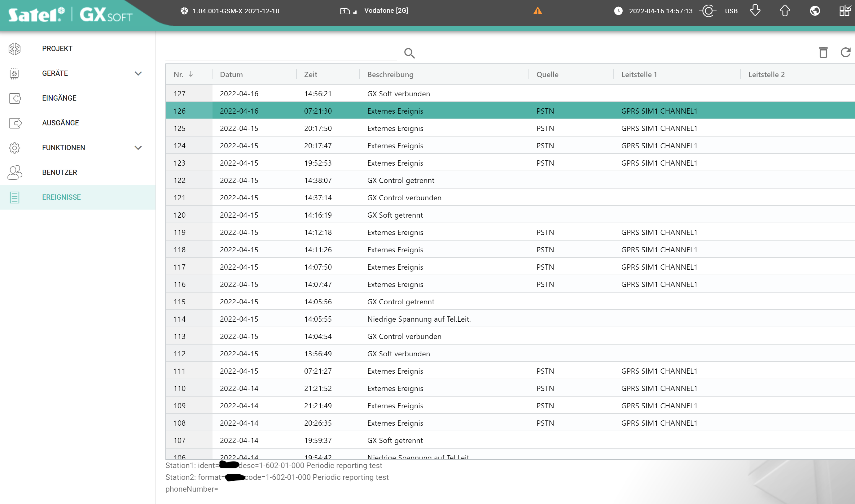Click the refresh events icon

(x=845, y=53)
